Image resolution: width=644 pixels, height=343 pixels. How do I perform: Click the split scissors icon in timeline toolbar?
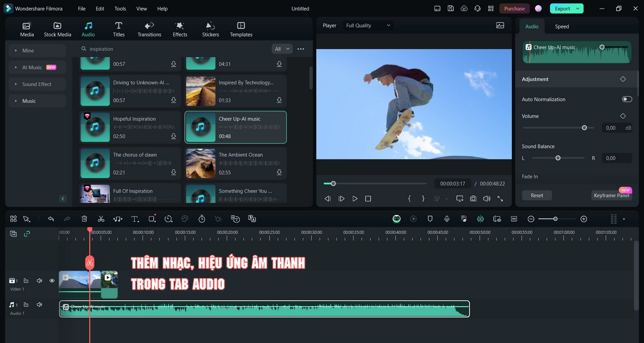tap(101, 219)
